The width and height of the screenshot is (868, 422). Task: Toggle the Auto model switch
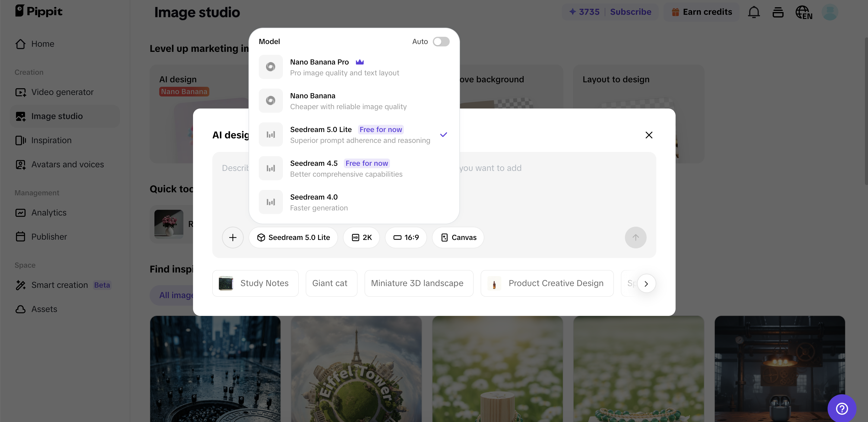[441, 41]
